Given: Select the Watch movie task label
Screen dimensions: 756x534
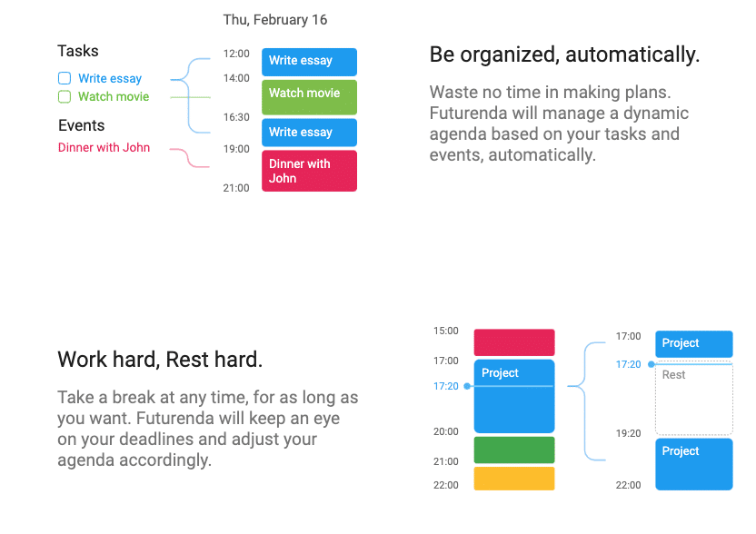Looking at the screenshot, I should [114, 96].
